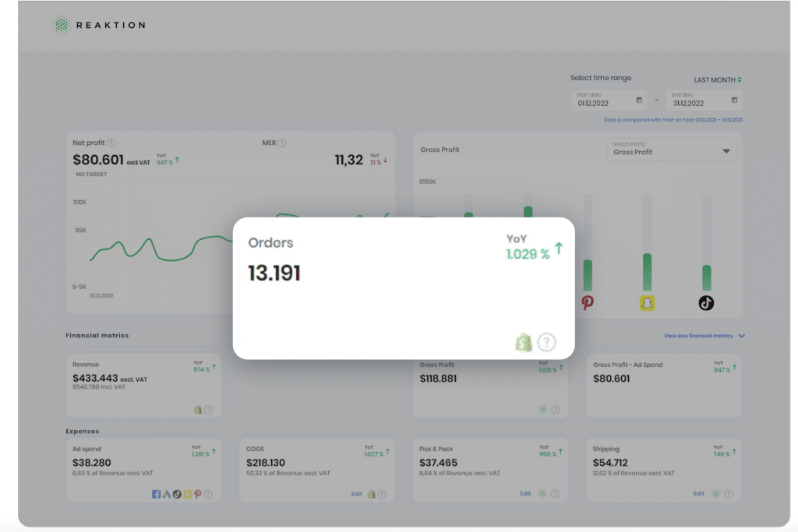Viewport: 798px width, 532px height.
Task: Collapse with View less financial metrics
Action: point(704,336)
